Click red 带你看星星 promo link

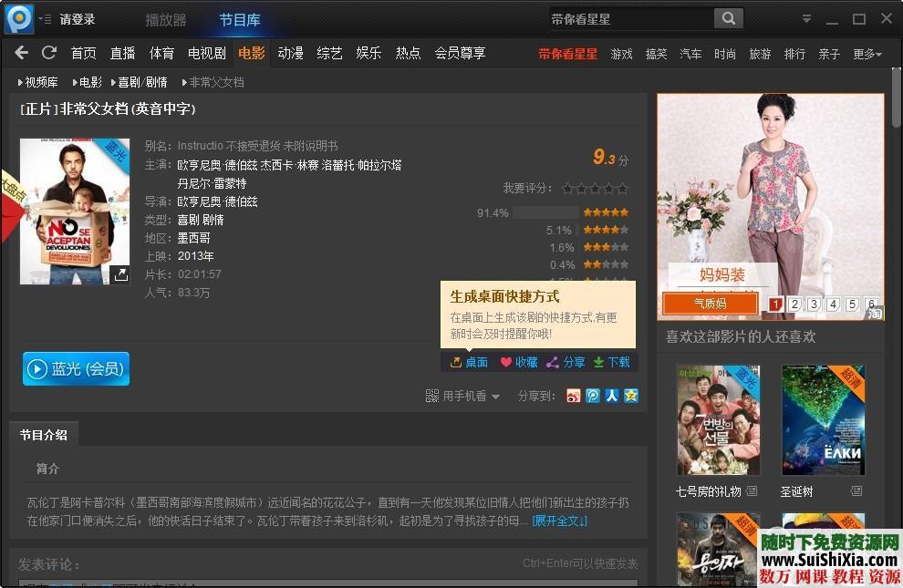click(568, 54)
